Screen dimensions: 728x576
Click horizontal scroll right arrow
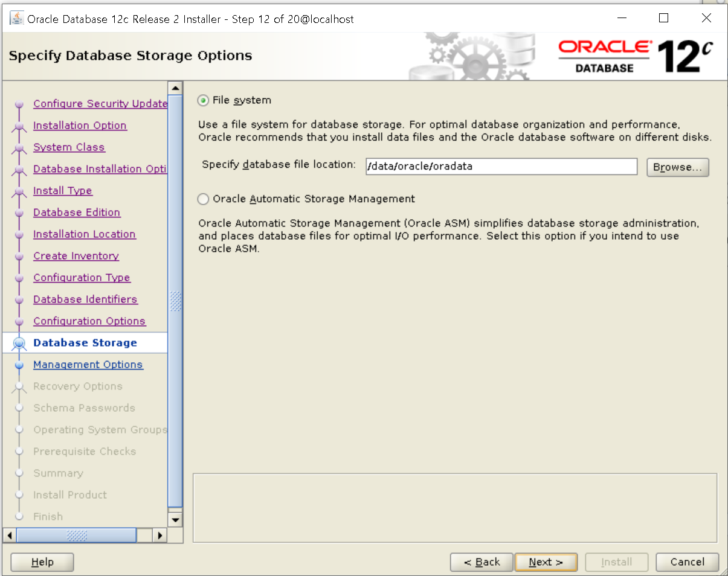[160, 535]
